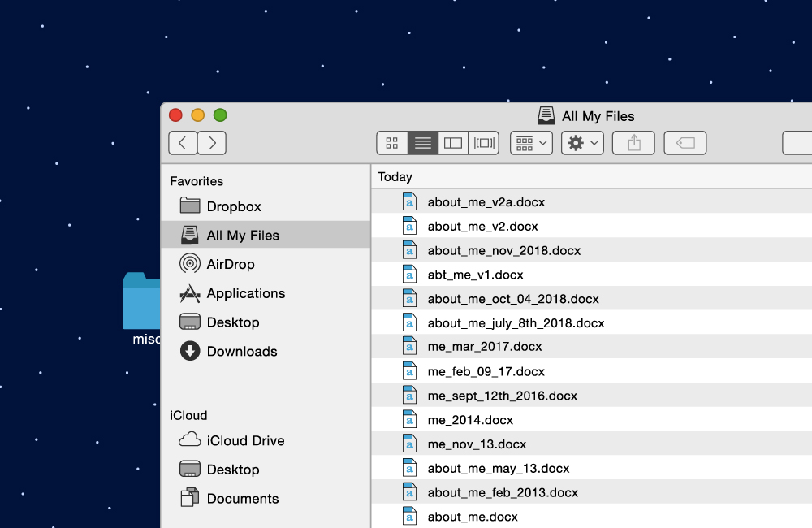Click the document icon of about_me_v2a.docx

coord(409,201)
